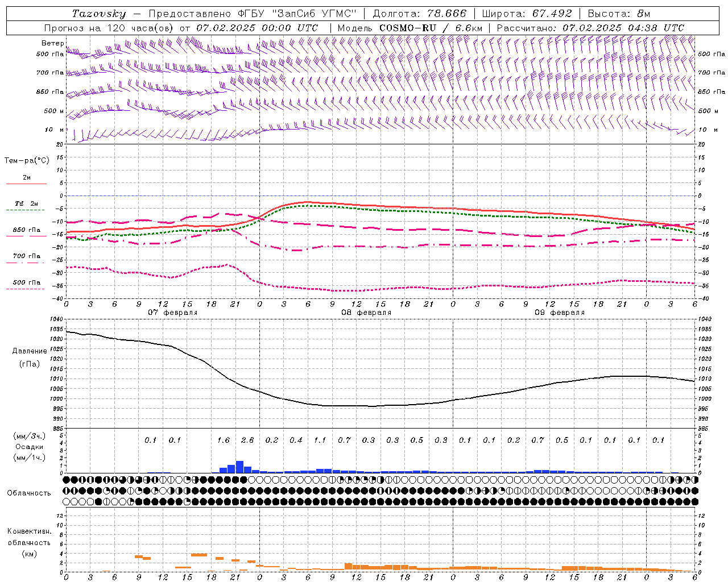Screen dimensions: 728x582
Task: Click the '700 гПа' temperature legend entry
Action: (26, 256)
